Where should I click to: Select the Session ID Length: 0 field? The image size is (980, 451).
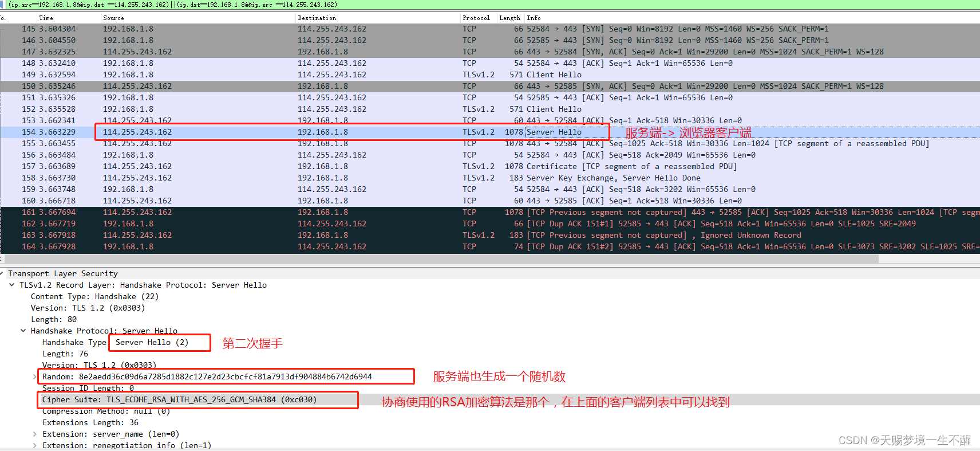88,388
